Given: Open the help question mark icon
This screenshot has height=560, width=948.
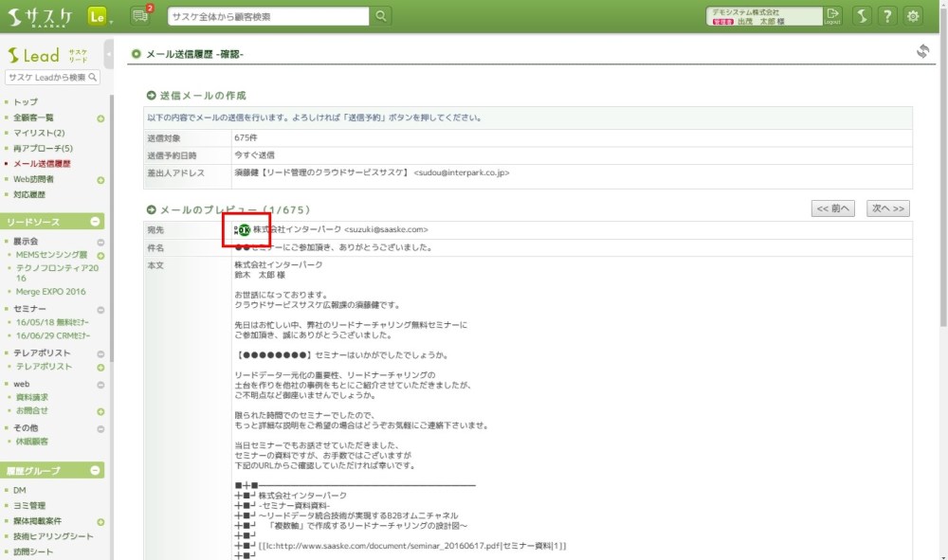Looking at the screenshot, I should coord(886,16).
